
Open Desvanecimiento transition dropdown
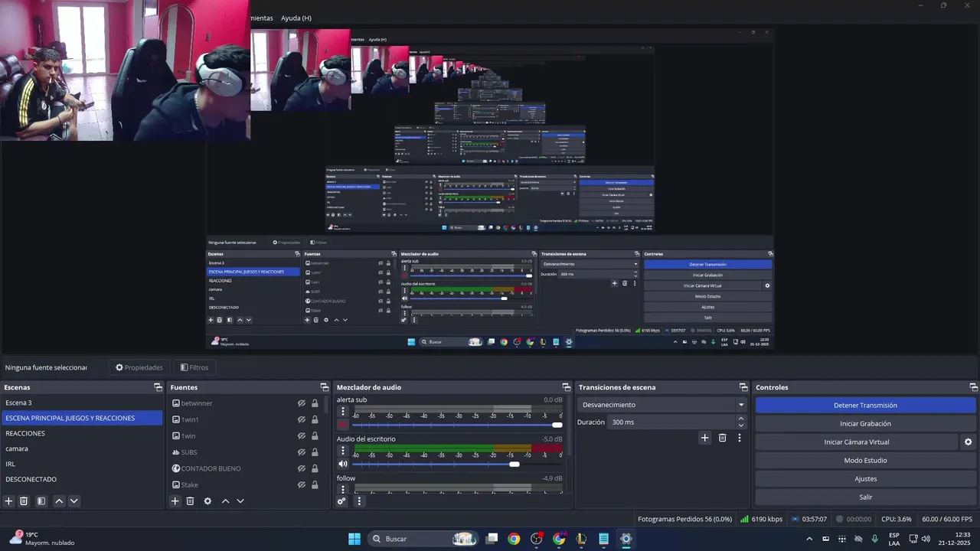click(662, 405)
